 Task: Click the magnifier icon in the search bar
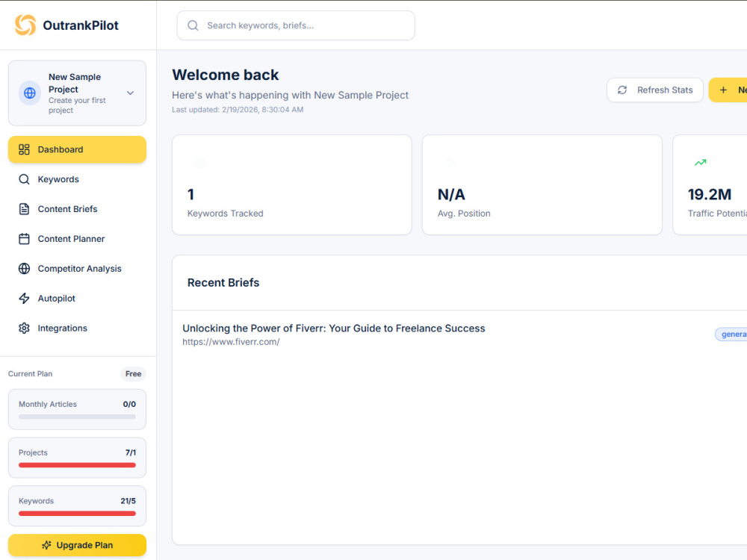[x=193, y=25]
